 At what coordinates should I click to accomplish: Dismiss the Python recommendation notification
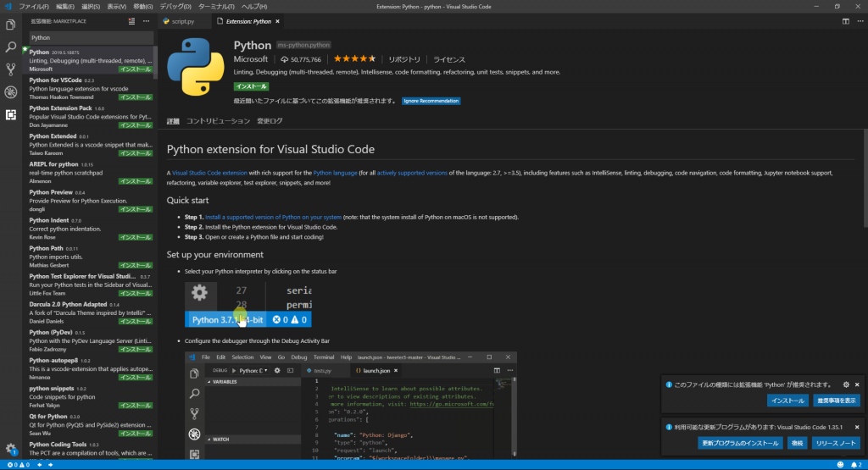pos(857,384)
